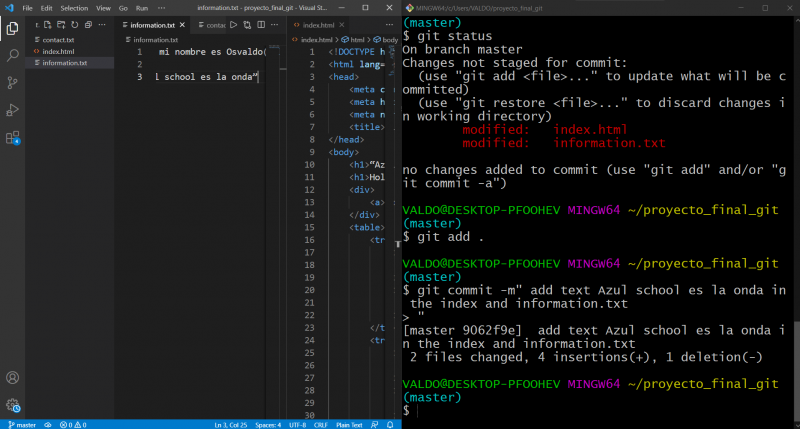Open the Selection menu
The width and height of the screenshot is (800, 429).
tap(73, 8)
